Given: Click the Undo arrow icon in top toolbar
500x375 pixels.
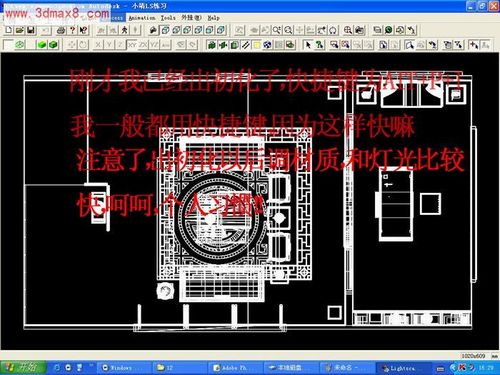Looking at the screenshot, I should point(411,30).
